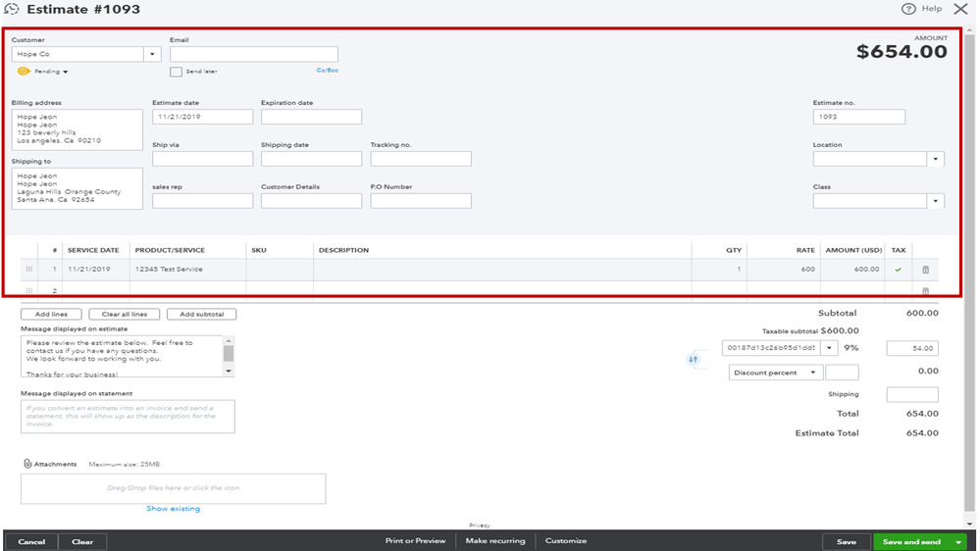Click the message box scroll down arrow
Screen dimensions: 980x551
click(x=229, y=371)
